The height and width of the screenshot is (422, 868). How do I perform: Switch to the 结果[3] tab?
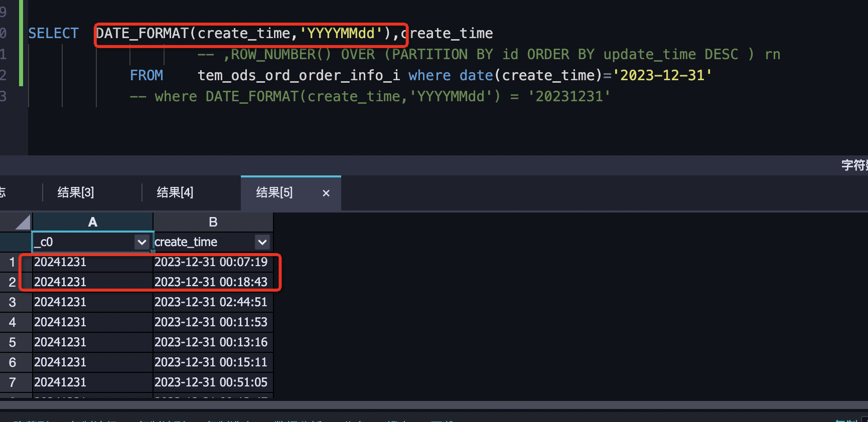76,192
